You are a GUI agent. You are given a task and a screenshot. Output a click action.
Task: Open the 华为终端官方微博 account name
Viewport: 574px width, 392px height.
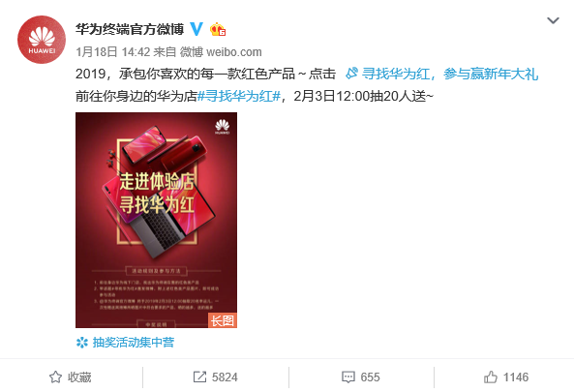coord(130,29)
